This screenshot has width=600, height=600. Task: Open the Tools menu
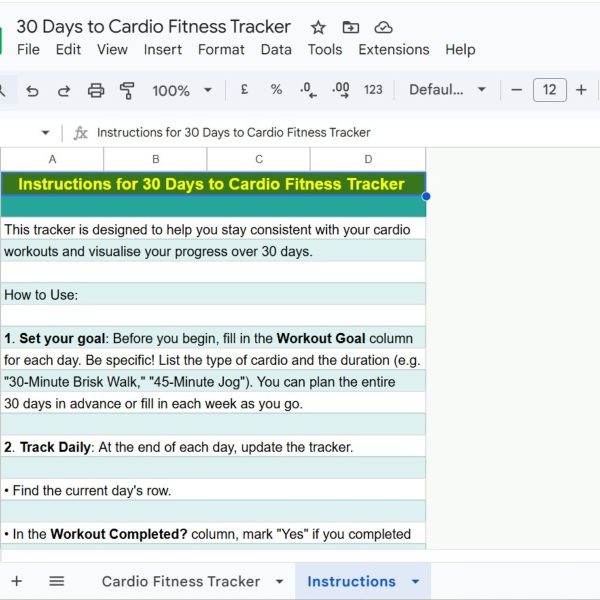click(x=325, y=50)
